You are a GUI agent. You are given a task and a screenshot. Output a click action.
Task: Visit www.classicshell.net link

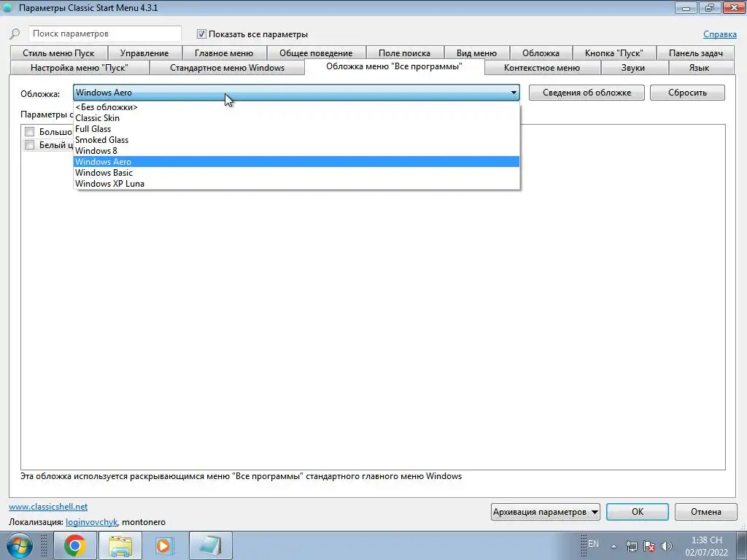(x=48, y=507)
